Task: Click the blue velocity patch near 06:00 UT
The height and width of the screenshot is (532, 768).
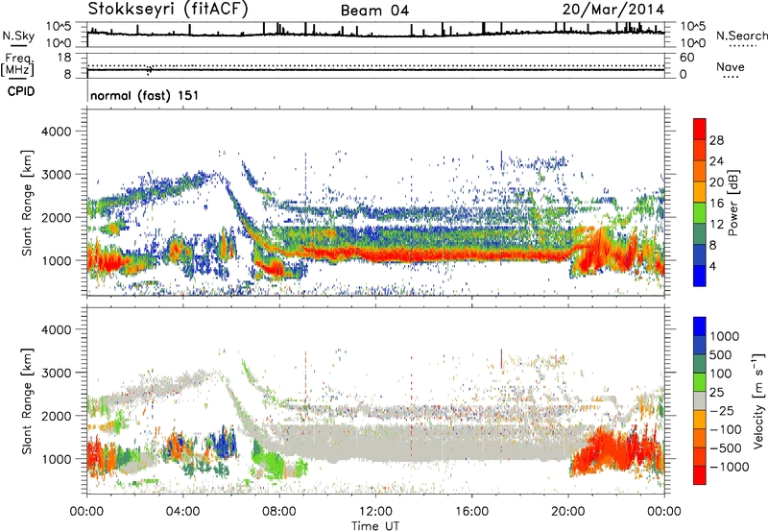Action: click(225, 443)
